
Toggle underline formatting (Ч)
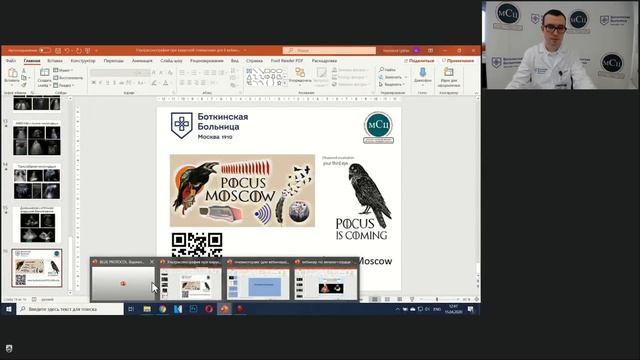(108, 83)
